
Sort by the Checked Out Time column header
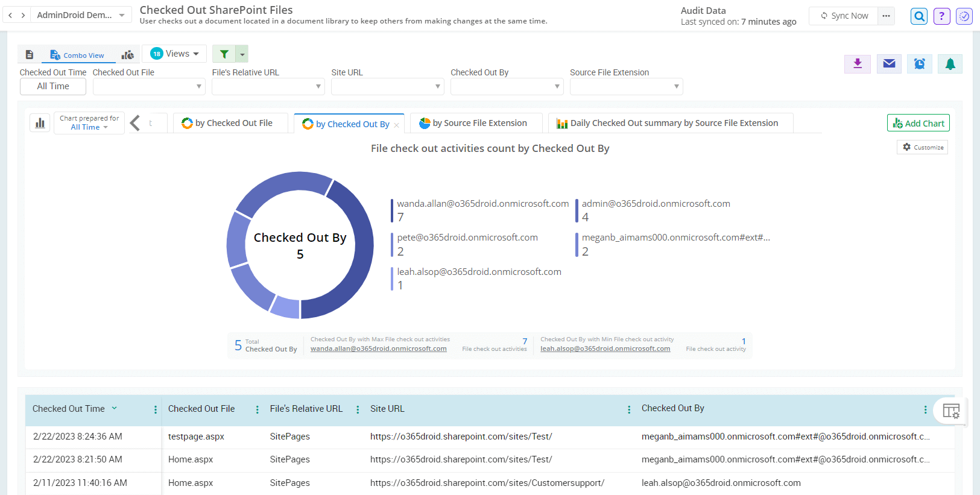click(69, 409)
